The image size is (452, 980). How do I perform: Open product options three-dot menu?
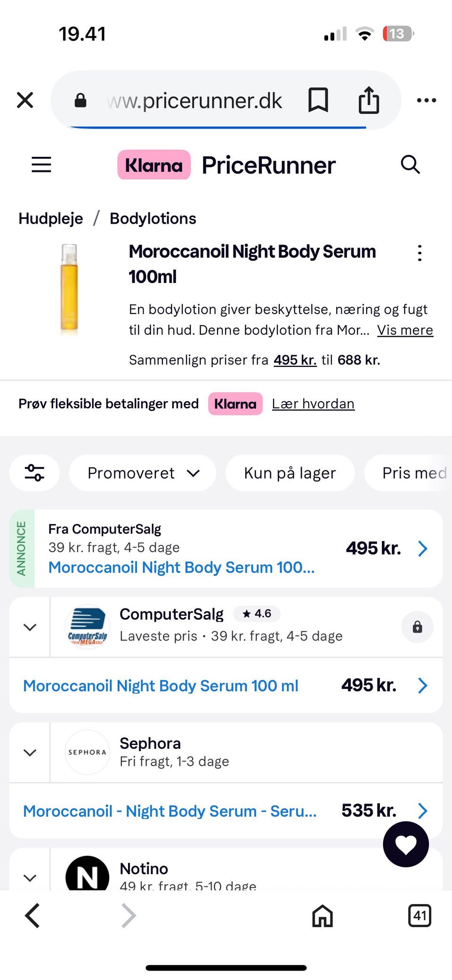coord(420,253)
